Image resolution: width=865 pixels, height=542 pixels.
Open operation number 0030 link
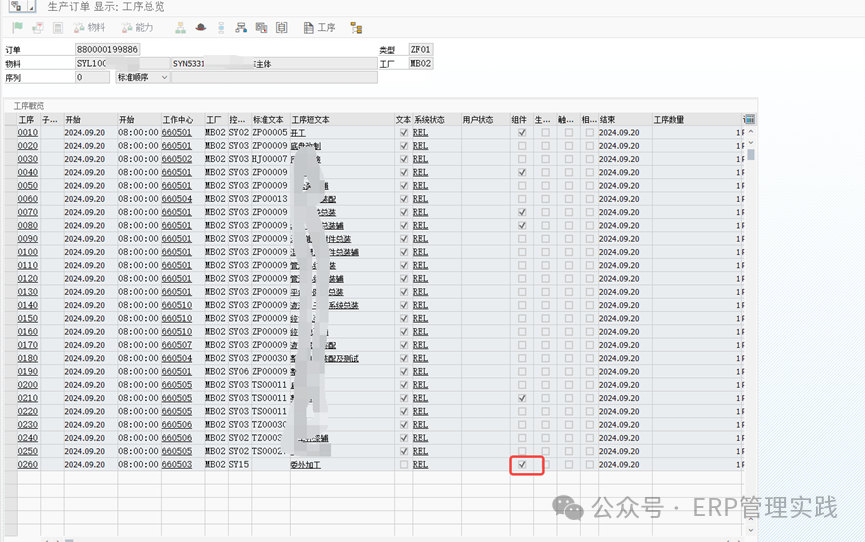coord(28,159)
